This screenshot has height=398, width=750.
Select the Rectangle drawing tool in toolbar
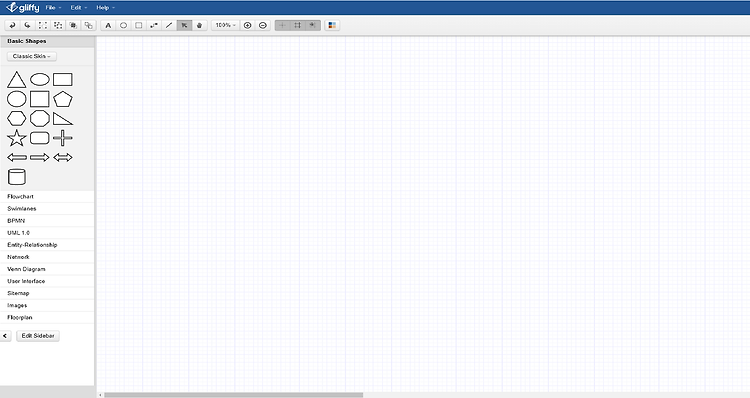click(139, 25)
